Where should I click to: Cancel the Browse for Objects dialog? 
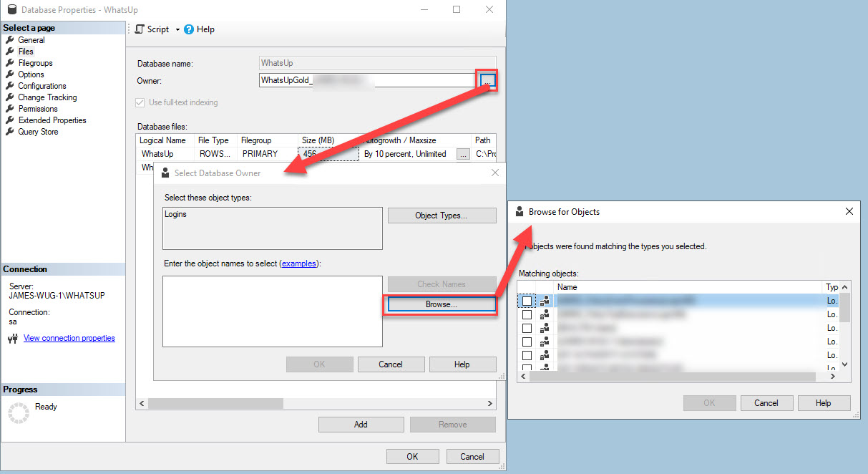coord(766,403)
